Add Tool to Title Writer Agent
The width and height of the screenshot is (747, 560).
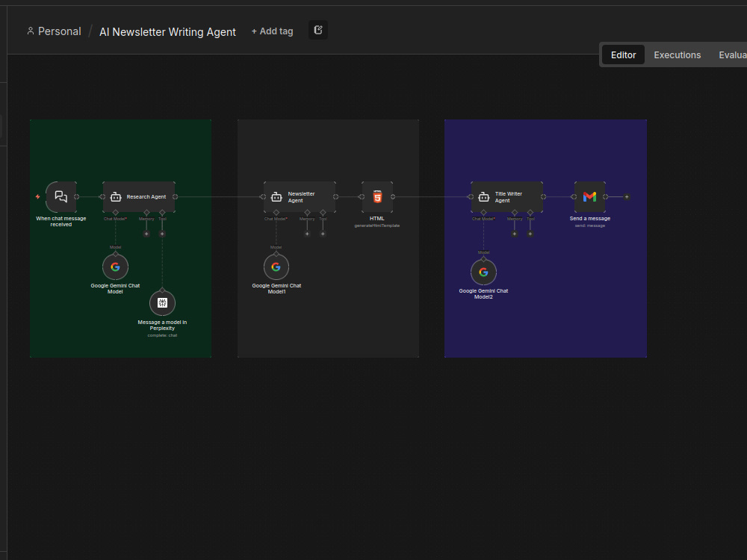click(530, 234)
